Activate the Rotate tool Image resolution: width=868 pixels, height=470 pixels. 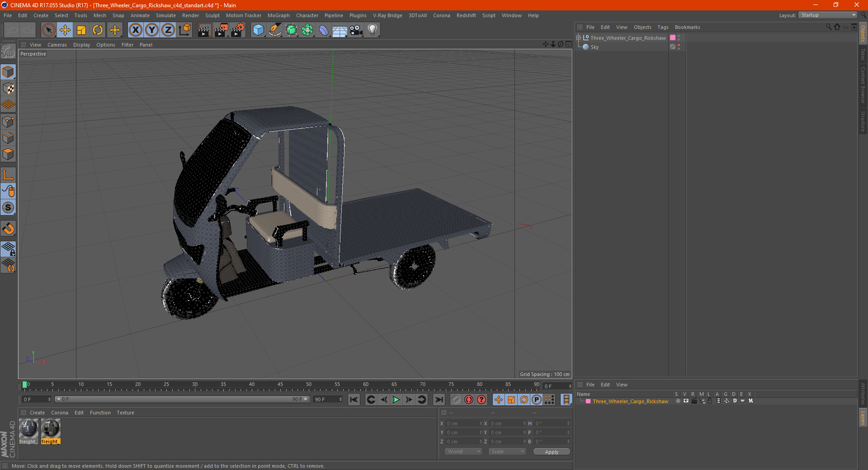98,30
